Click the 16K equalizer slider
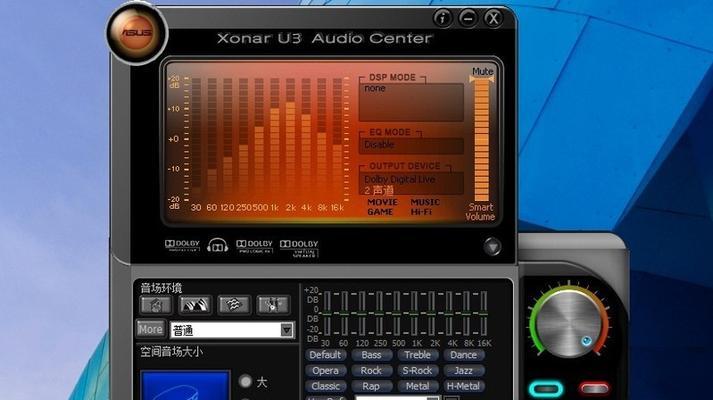The height and width of the screenshot is (400, 713). (x=483, y=314)
